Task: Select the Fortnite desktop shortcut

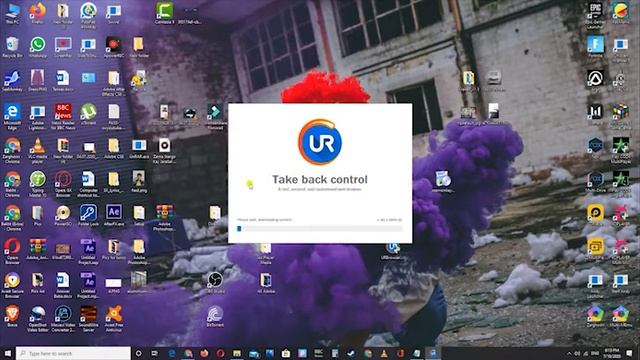Action: pos(595,47)
